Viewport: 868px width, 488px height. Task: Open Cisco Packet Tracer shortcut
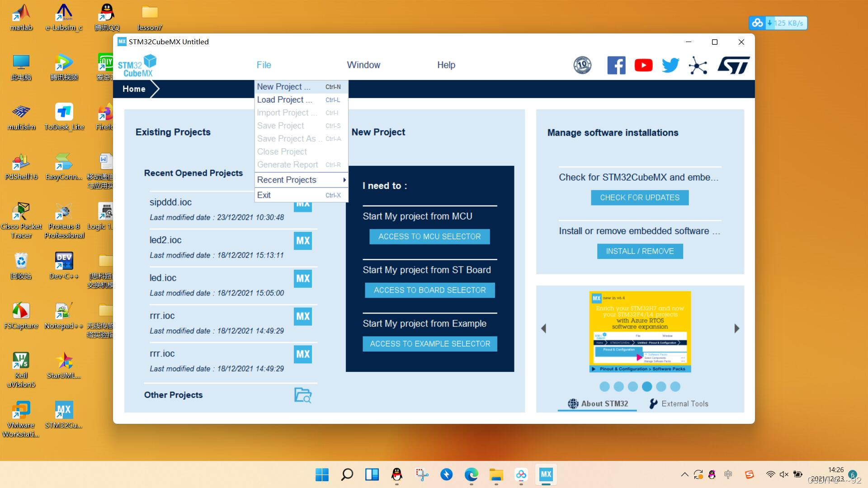(21, 221)
